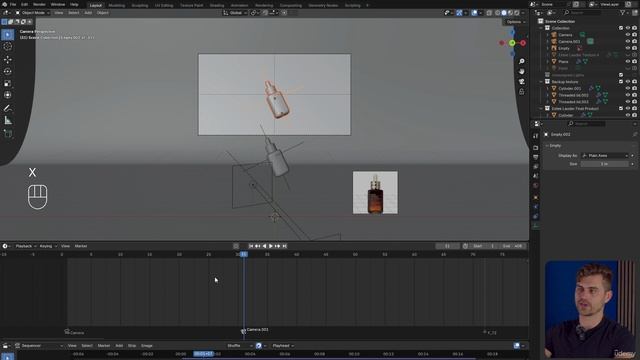Click the Blender logo icon
The width and height of the screenshot is (640, 360).
[x=4, y=4]
